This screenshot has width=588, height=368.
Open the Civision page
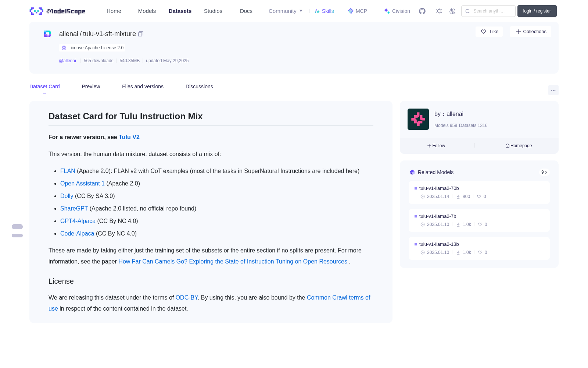(x=397, y=11)
